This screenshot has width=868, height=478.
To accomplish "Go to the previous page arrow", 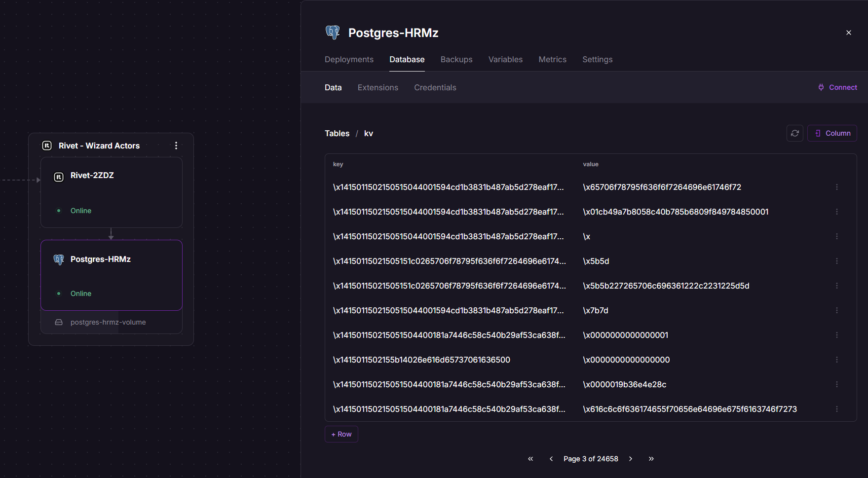I will pyautogui.click(x=551, y=459).
